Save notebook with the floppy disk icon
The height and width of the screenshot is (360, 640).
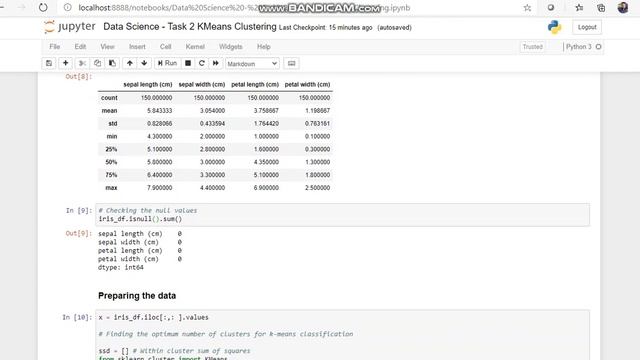coord(49,63)
